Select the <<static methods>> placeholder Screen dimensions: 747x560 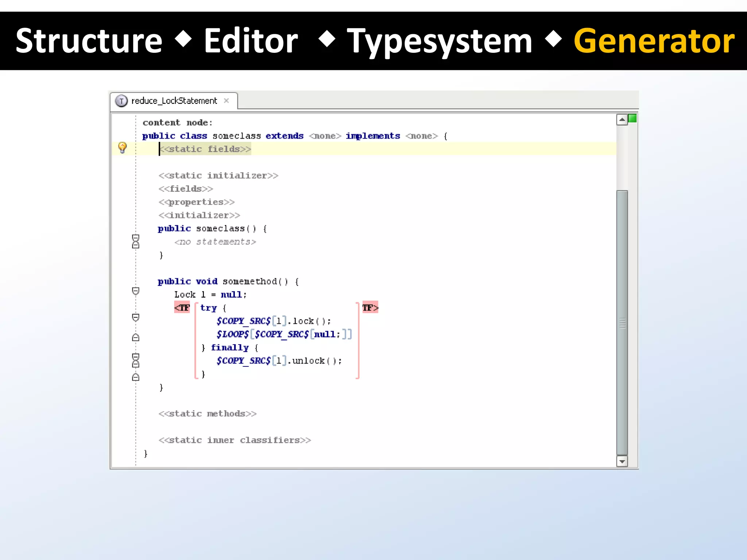tap(208, 414)
